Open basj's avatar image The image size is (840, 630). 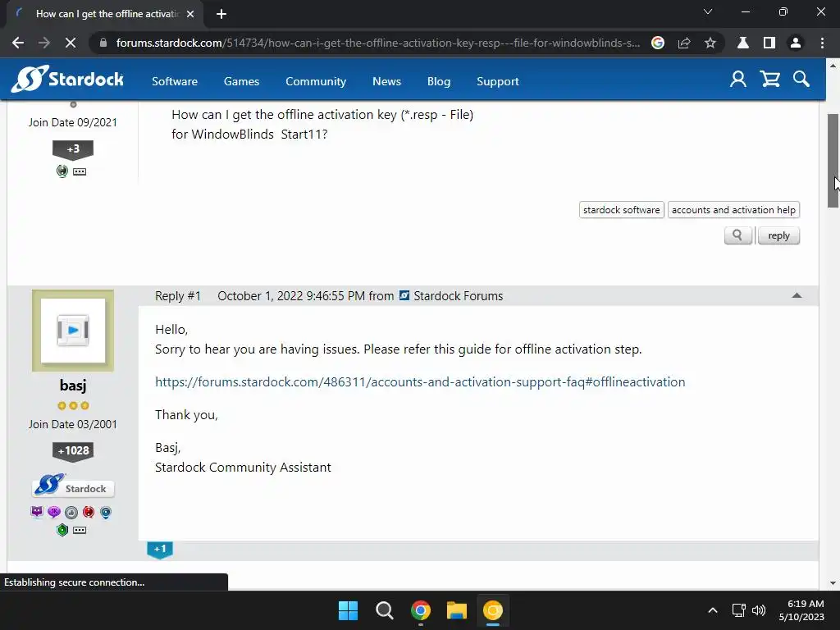[x=73, y=331]
